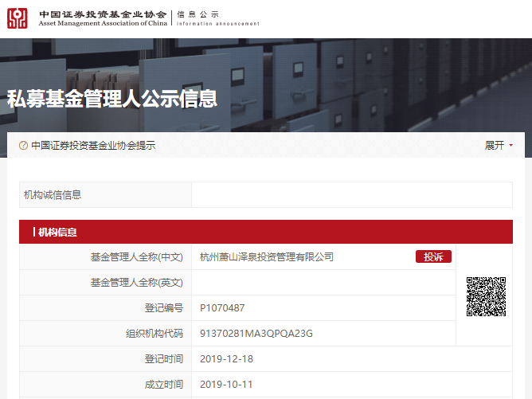Open the QR code image
The height and width of the screenshot is (399, 532).
tap(486, 296)
